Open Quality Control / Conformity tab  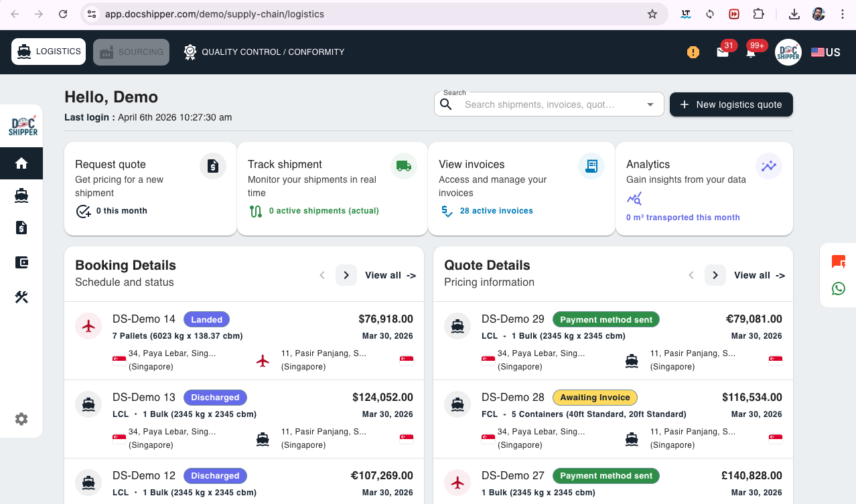(265, 52)
